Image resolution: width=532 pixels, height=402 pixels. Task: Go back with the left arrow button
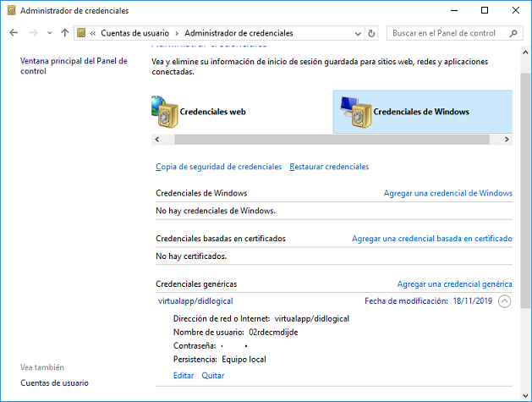pyautogui.click(x=14, y=33)
